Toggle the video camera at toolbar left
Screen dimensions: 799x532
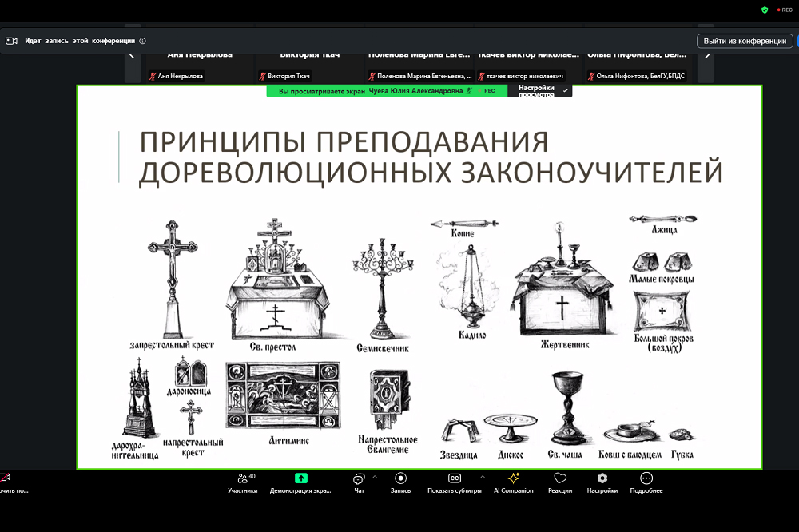(6, 479)
